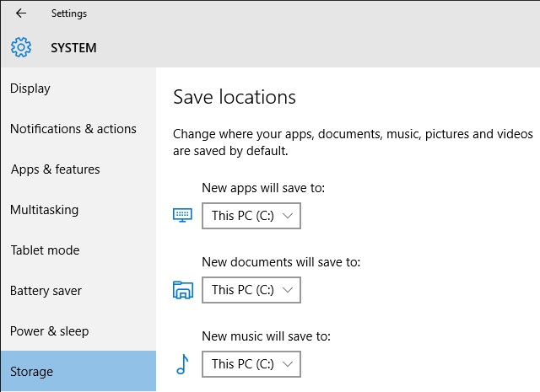
Task: Click the music note icon
Action: 181,364
